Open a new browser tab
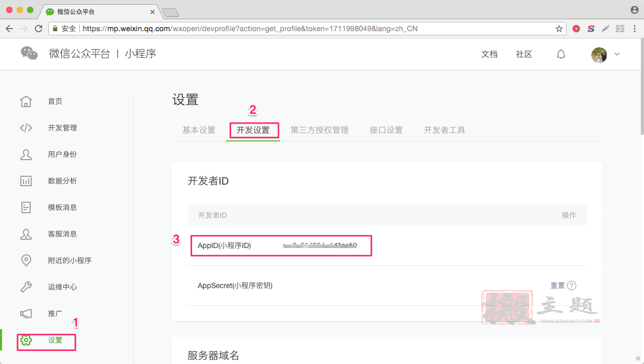 click(170, 12)
